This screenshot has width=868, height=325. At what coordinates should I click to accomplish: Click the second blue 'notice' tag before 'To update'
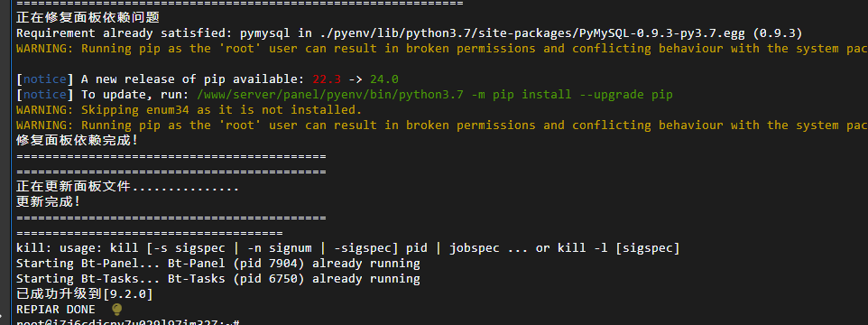(45, 94)
